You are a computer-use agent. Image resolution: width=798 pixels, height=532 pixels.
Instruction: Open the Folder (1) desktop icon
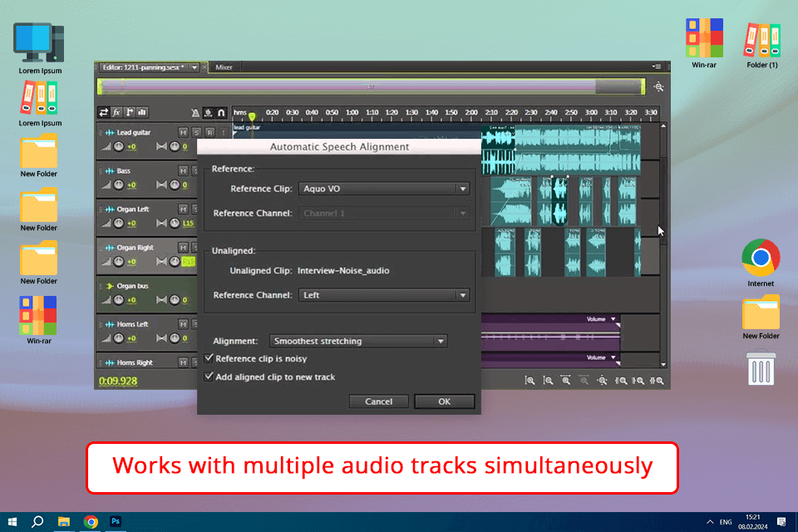click(x=762, y=44)
